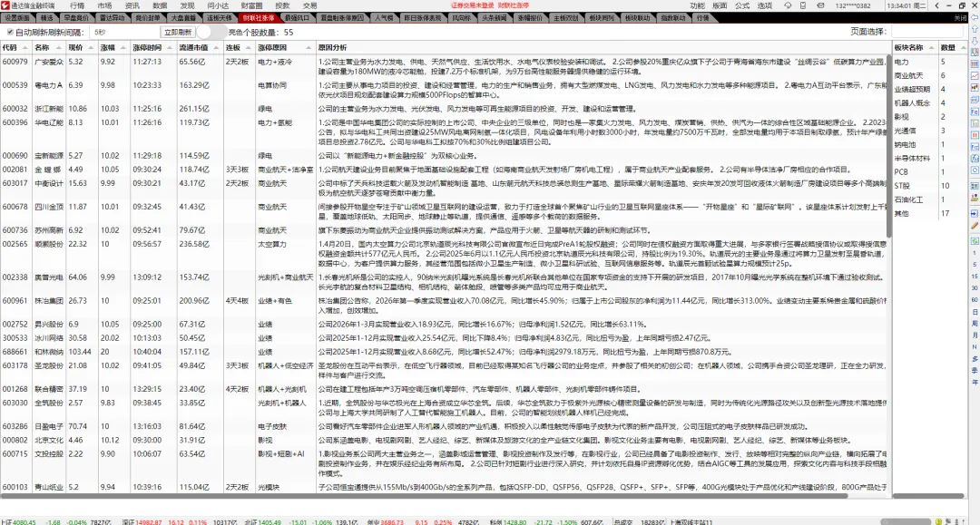
Task: Sort by 涨幅 column header arrow
Action: point(124,47)
